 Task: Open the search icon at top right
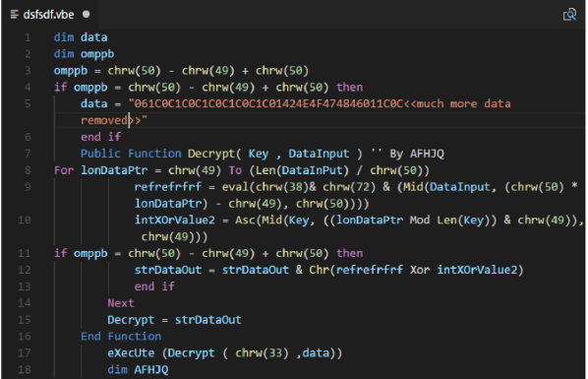coord(569,14)
